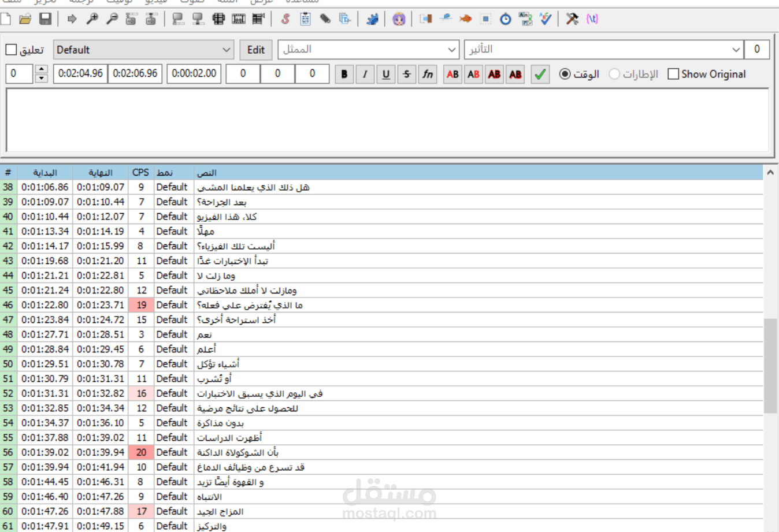Screen dimensions: 779x532
Task: Open the Translation Assistant fish icon
Action: pyautogui.click(x=466, y=19)
